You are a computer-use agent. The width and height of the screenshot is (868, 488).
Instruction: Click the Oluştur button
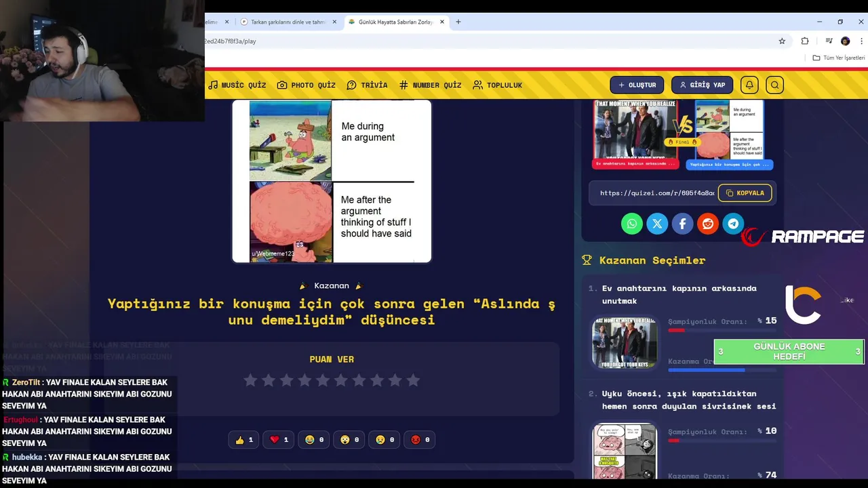point(637,85)
